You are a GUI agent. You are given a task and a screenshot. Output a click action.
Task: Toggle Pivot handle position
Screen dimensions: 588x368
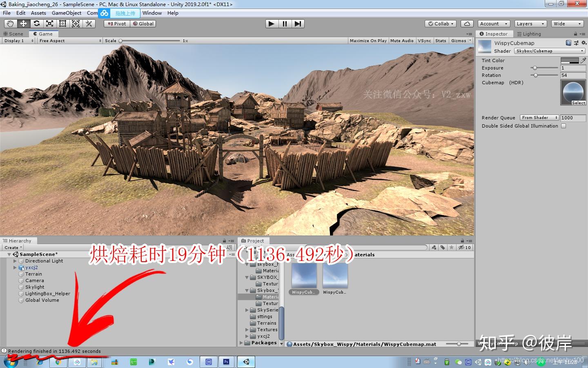[x=117, y=24]
